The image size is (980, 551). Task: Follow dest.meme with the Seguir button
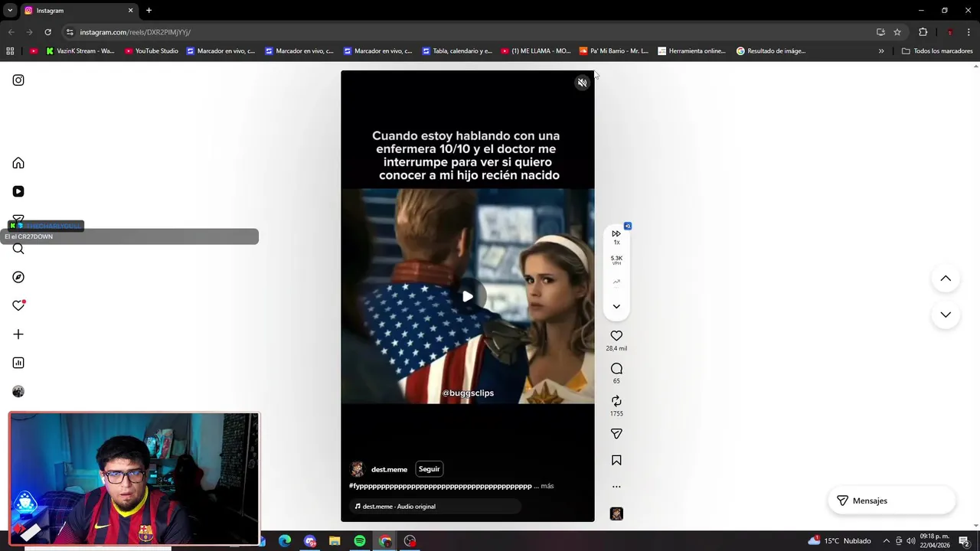(x=430, y=469)
